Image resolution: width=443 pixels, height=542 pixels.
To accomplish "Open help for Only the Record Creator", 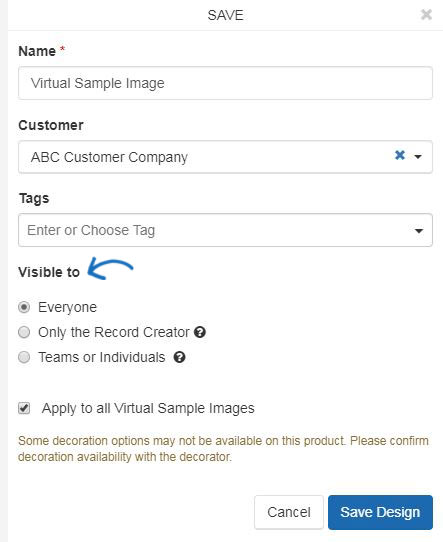I will [x=200, y=332].
